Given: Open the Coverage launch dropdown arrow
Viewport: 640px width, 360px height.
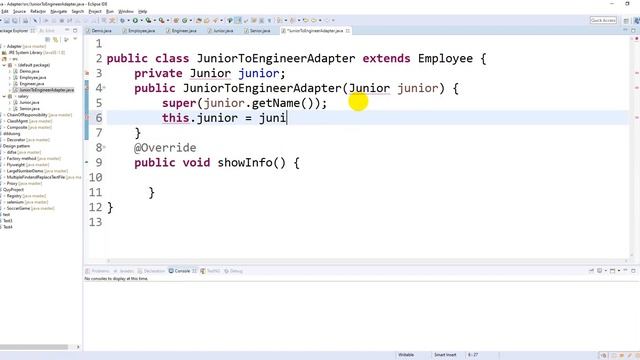Looking at the screenshot, I should coord(155,20).
